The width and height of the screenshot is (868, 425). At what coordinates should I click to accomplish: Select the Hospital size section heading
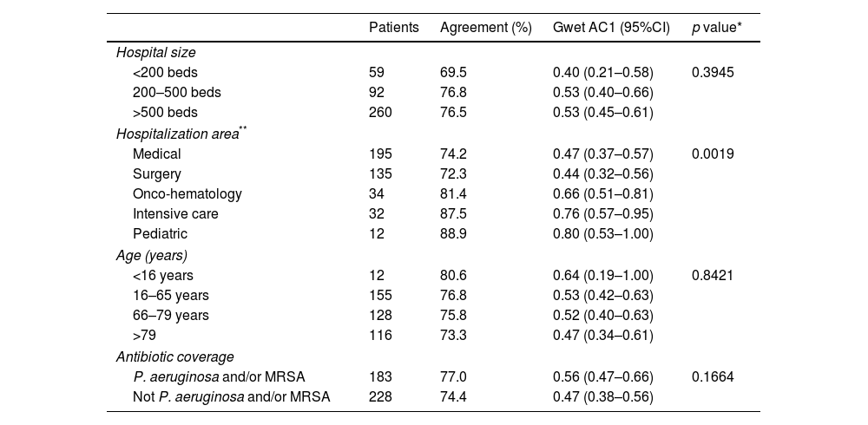(x=156, y=53)
